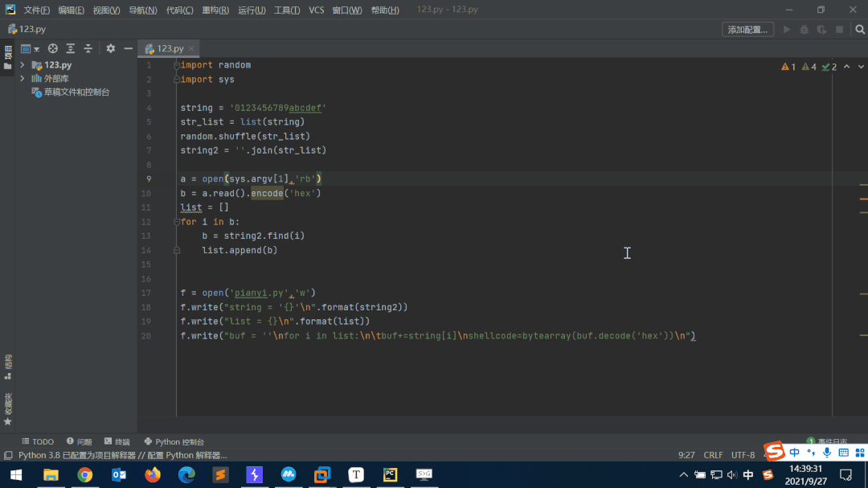Click the 添加配置... button

747,30
